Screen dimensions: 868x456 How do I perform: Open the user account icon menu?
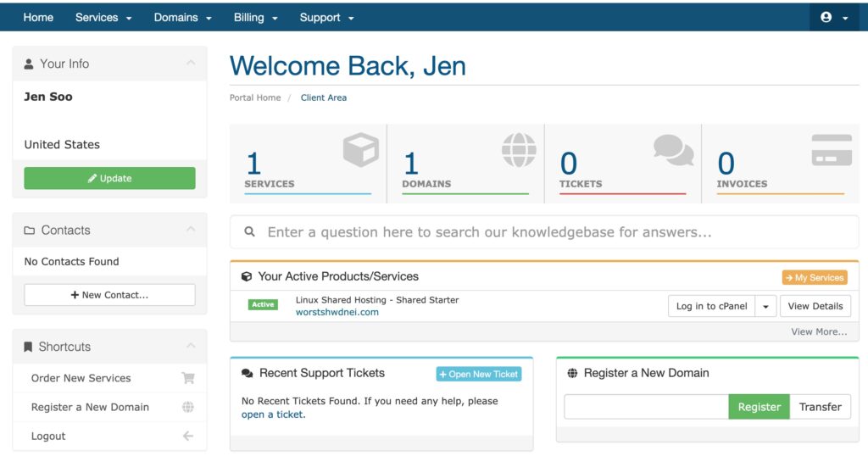[x=834, y=17]
